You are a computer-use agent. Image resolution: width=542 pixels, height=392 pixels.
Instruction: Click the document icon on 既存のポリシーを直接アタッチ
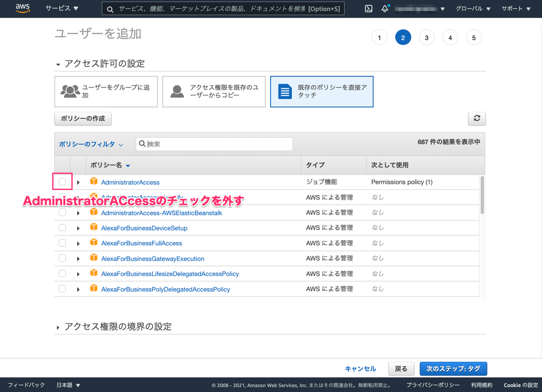[285, 92]
